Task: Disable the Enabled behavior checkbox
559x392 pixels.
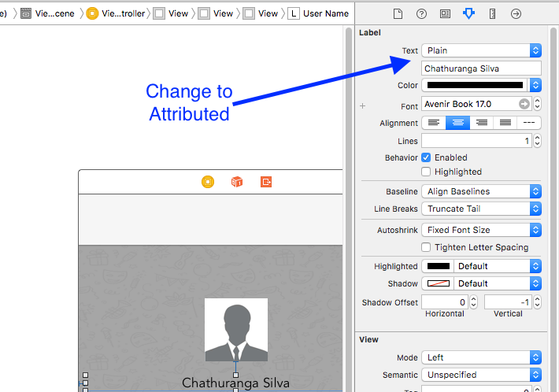Action: (x=426, y=157)
